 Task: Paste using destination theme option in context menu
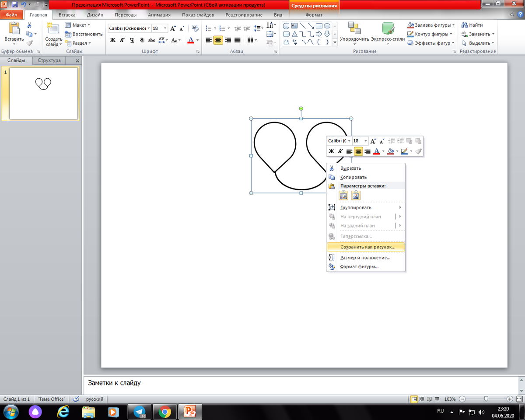click(344, 196)
